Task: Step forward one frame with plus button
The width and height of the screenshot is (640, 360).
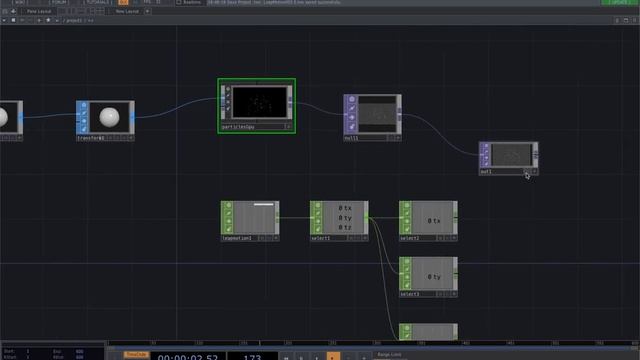Action: pos(364,357)
